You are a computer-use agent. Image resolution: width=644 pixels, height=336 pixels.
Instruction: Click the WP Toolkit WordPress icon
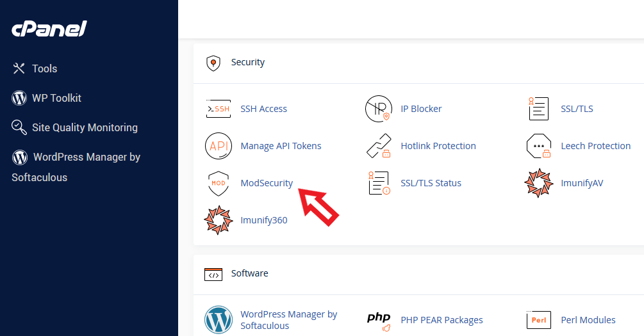click(19, 98)
